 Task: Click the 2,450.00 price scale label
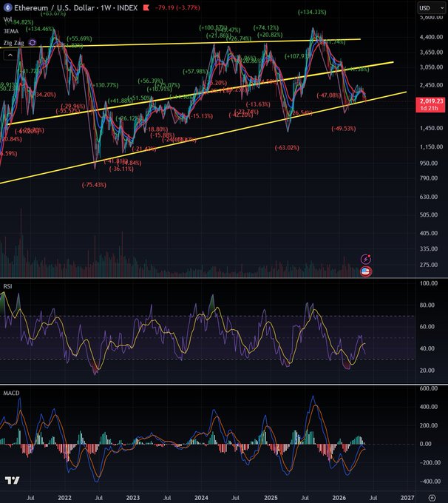tap(431, 85)
